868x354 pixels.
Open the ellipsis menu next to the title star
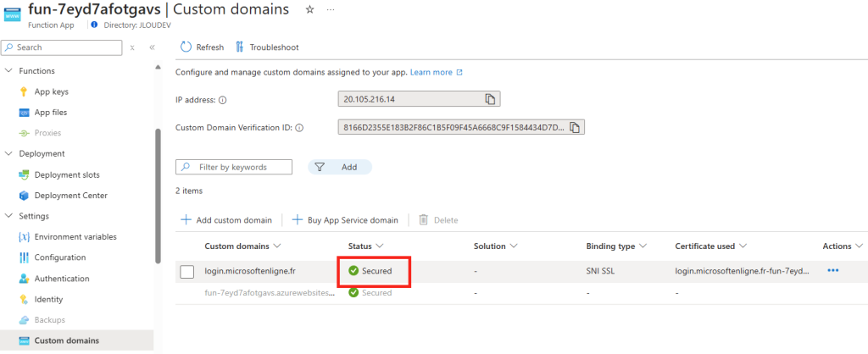331,10
